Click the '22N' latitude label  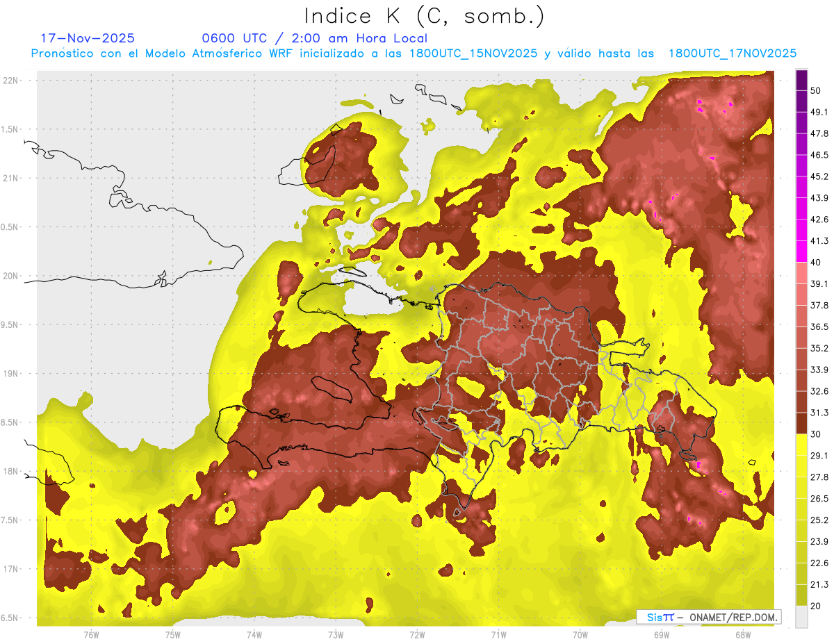pyautogui.click(x=10, y=80)
